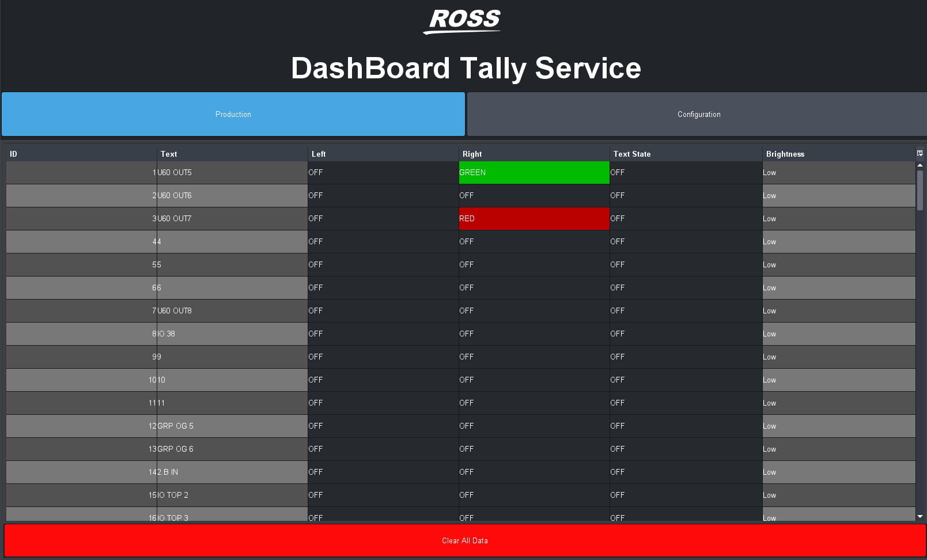The width and height of the screenshot is (927, 560).
Task: Click the Brightness Low cell for IO TOP 2
Action: click(839, 495)
